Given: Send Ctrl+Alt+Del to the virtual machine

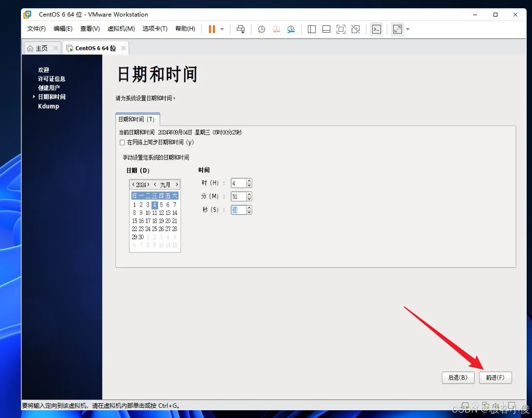Looking at the screenshot, I should click(x=241, y=29).
